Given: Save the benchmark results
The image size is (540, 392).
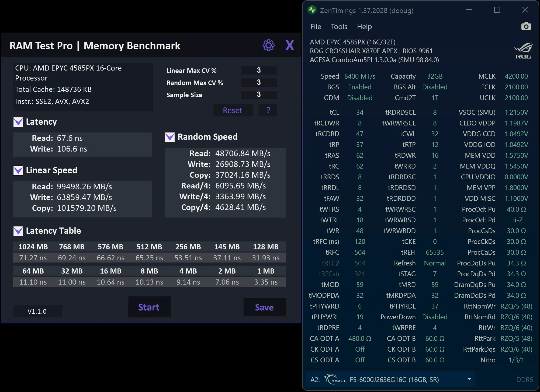Looking at the screenshot, I should (265, 307).
